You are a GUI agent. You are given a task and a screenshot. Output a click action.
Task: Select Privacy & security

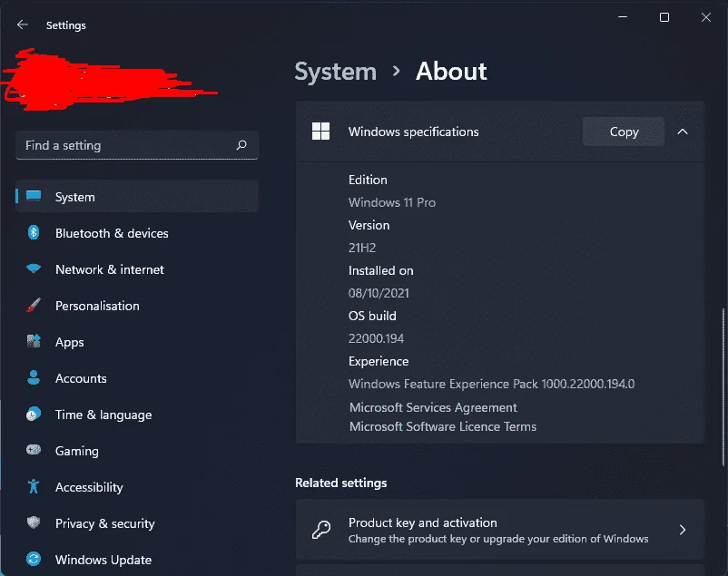(x=137, y=523)
